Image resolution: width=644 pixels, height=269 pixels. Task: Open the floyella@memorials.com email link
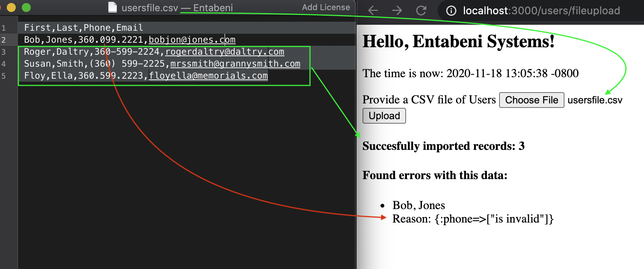(x=208, y=76)
